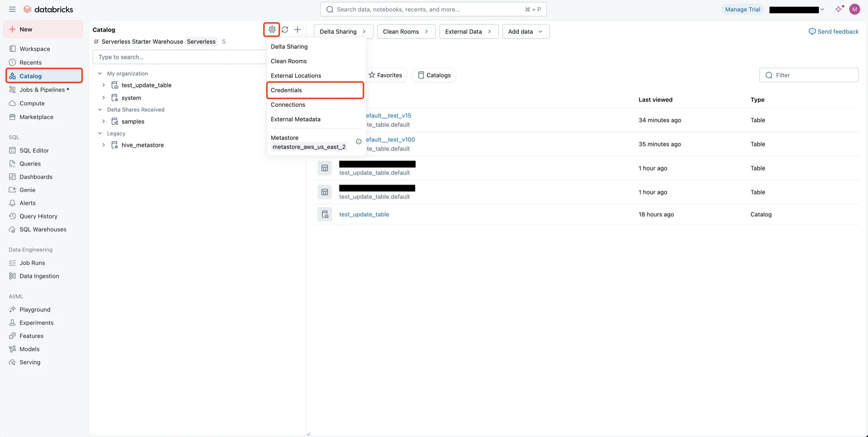The image size is (868, 437).
Task: Click the Delta Sharing toolbar button
Action: (343, 31)
